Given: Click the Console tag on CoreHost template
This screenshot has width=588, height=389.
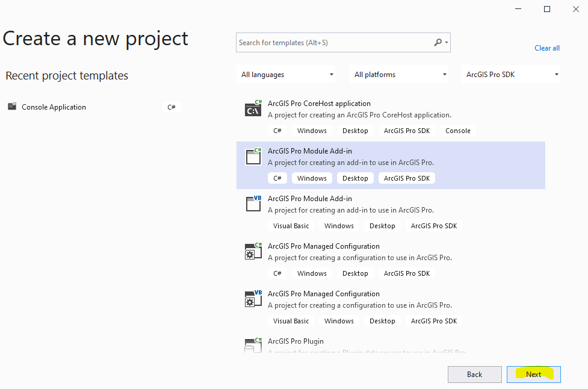Looking at the screenshot, I should click(458, 131).
